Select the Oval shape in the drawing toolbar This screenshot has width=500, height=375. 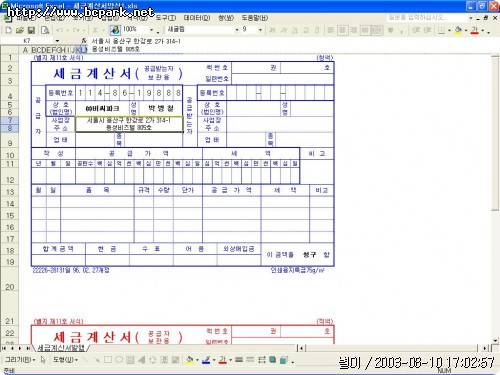pos(119,360)
